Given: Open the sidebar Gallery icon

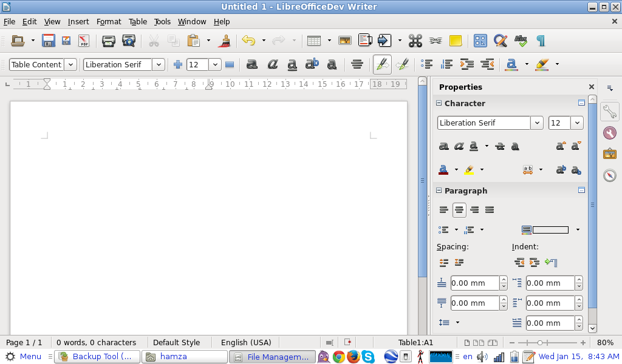Looking at the screenshot, I should coord(610,154).
